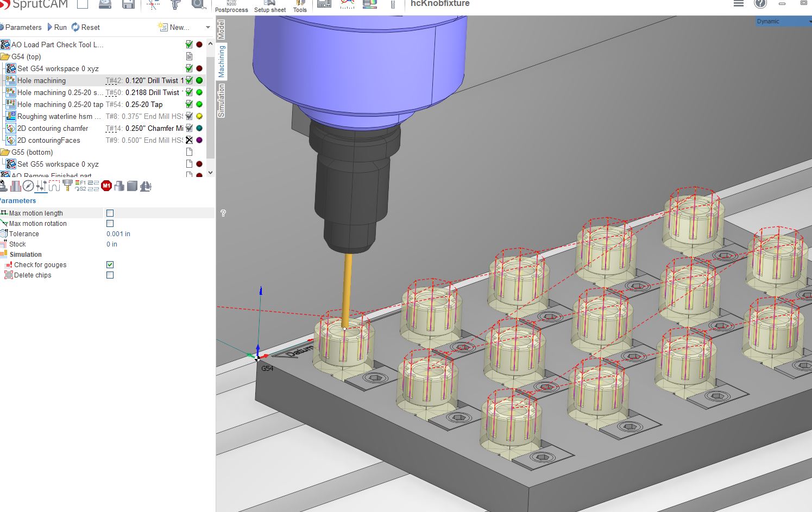Open the Setup sheet tool
Image resolution: width=812 pixels, height=512 pixels.
270,7
